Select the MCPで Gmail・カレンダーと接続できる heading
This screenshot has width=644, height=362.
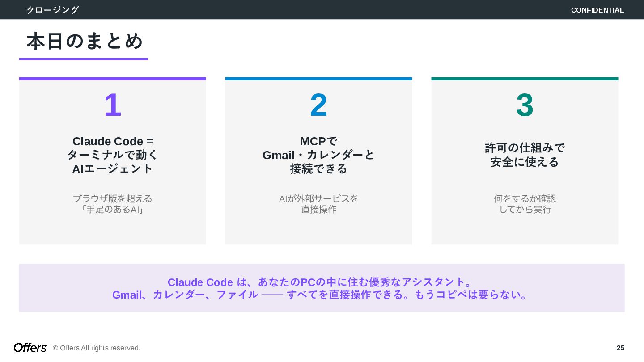[318, 155]
